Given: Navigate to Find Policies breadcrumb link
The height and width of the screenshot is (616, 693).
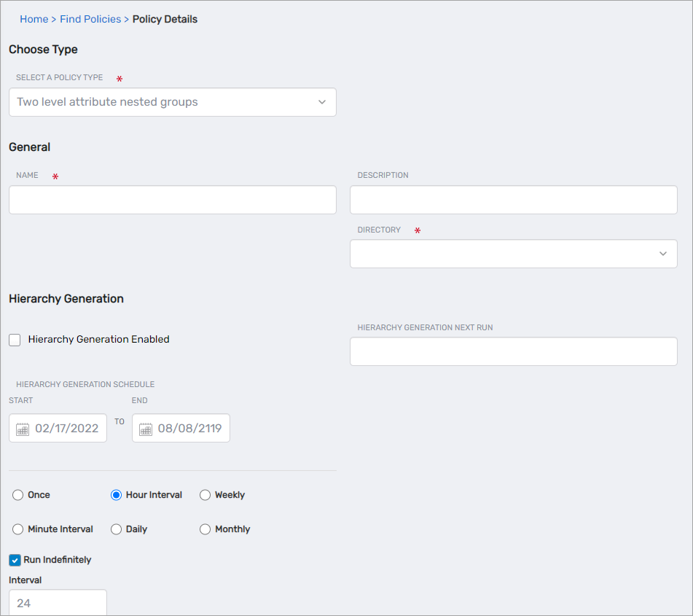Looking at the screenshot, I should [x=90, y=20].
